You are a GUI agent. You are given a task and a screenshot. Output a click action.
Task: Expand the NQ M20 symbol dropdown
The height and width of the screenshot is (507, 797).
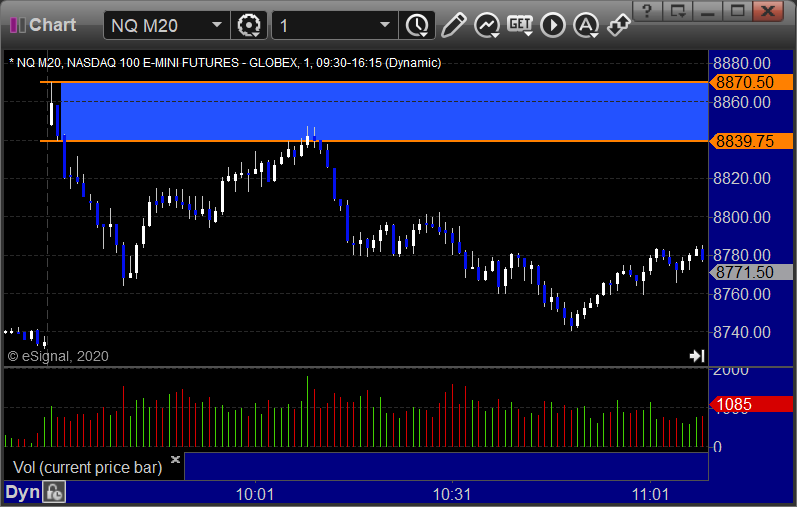coord(217,25)
